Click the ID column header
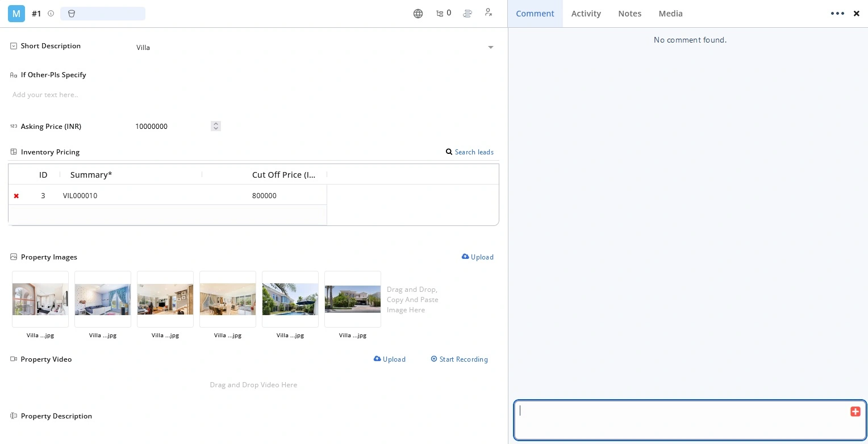868x444 pixels. click(43, 175)
